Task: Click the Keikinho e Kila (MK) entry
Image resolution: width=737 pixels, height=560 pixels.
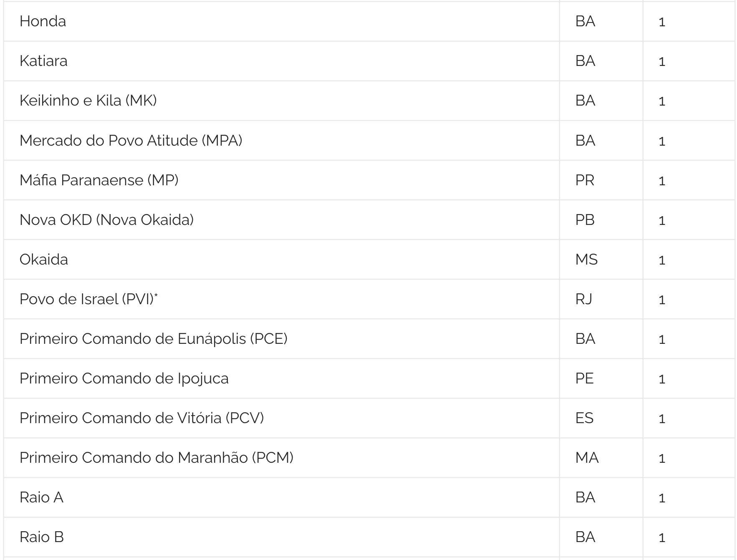Action: pyautogui.click(x=88, y=101)
